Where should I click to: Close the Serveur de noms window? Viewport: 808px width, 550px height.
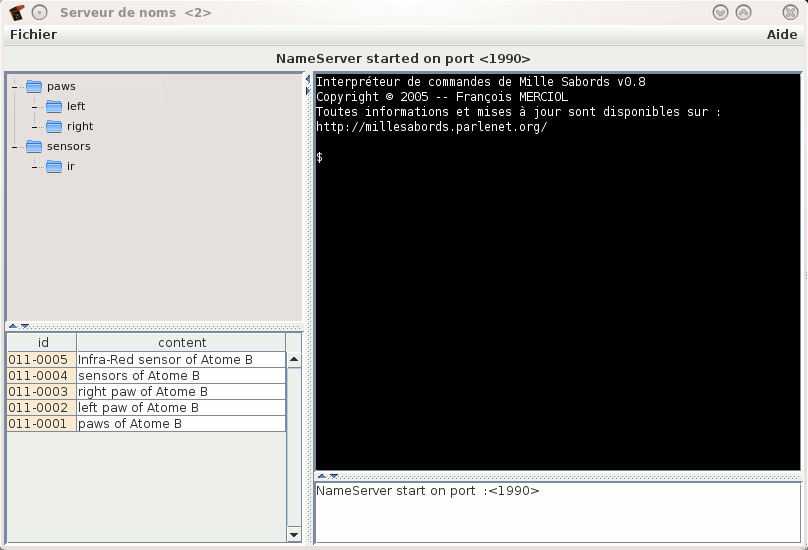[x=790, y=12]
